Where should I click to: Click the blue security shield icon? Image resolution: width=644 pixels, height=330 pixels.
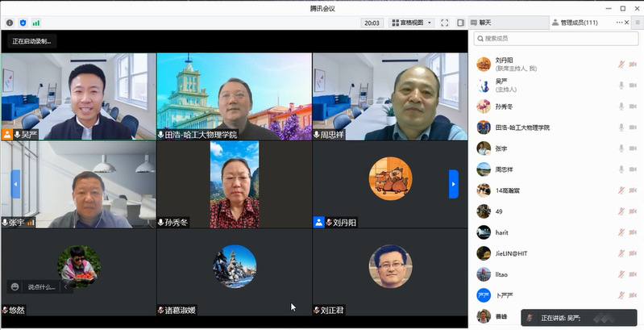[x=22, y=23]
